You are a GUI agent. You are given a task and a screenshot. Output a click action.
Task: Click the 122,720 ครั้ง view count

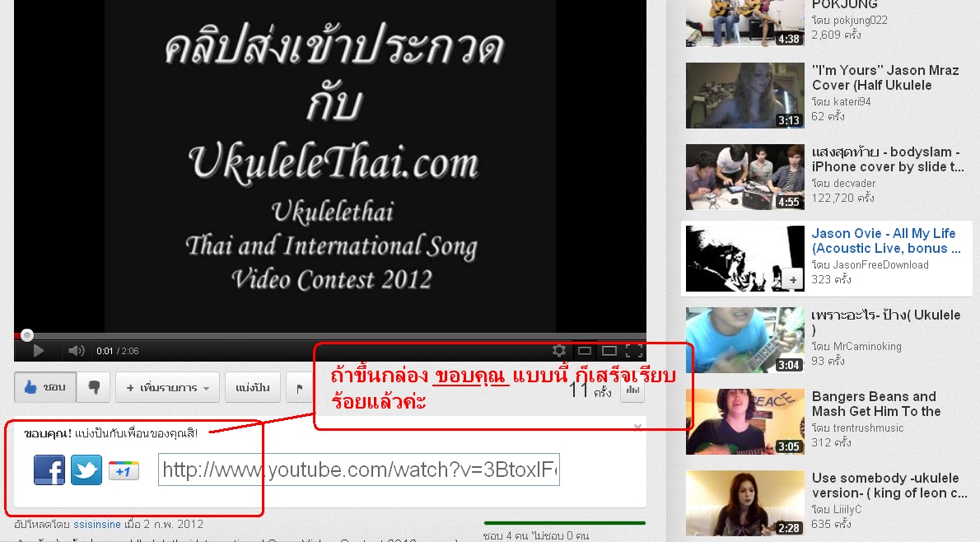pos(842,199)
